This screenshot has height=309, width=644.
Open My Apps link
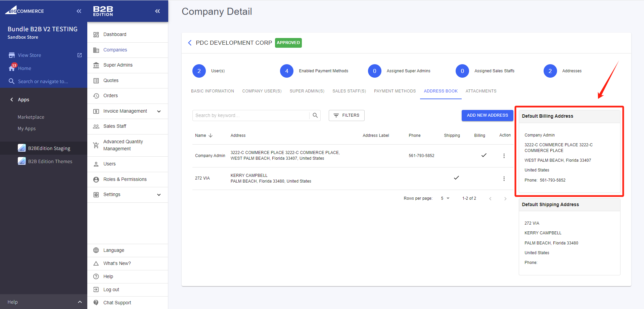pos(27,128)
